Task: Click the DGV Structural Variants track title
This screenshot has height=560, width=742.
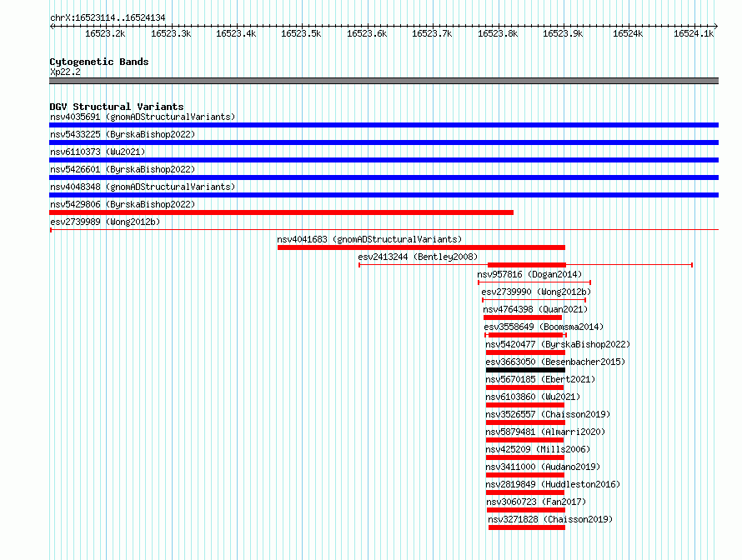Action: click(x=117, y=107)
